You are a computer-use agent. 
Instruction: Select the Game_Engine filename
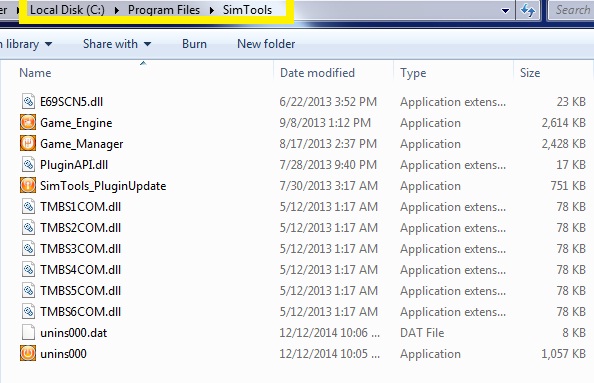click(76, 123)
